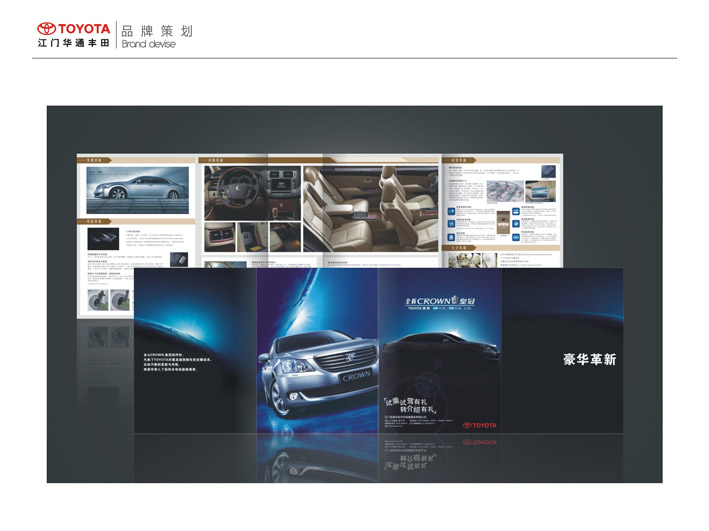Select the front-view silver Crown car image
Viewport: 709px width, 531px height.
coord(319,372)
